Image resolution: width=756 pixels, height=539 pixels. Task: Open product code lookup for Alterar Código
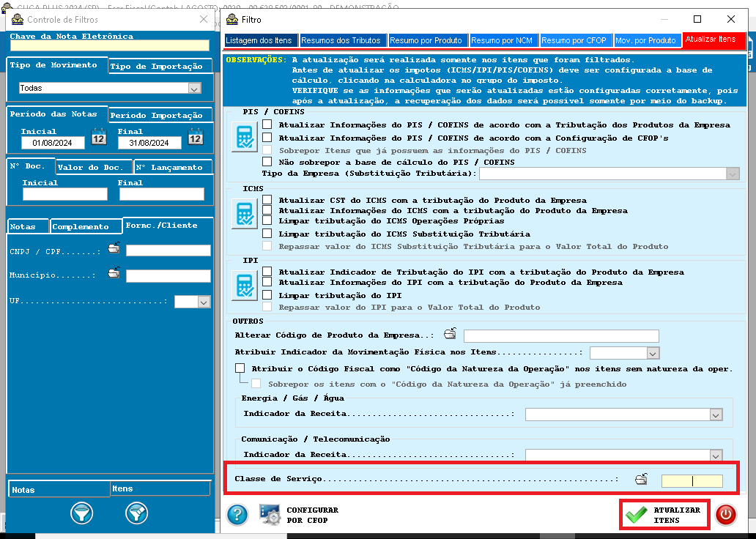(x=450, y=333)
